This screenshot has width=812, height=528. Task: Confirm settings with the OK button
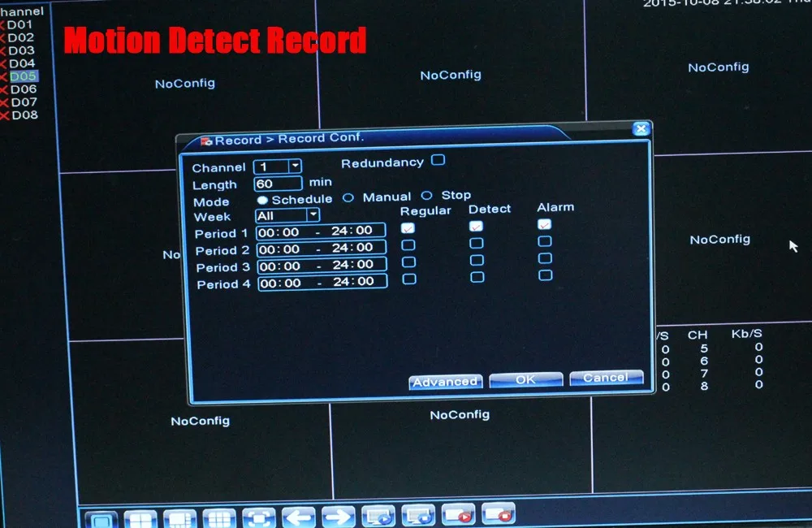tap(525, 380)
